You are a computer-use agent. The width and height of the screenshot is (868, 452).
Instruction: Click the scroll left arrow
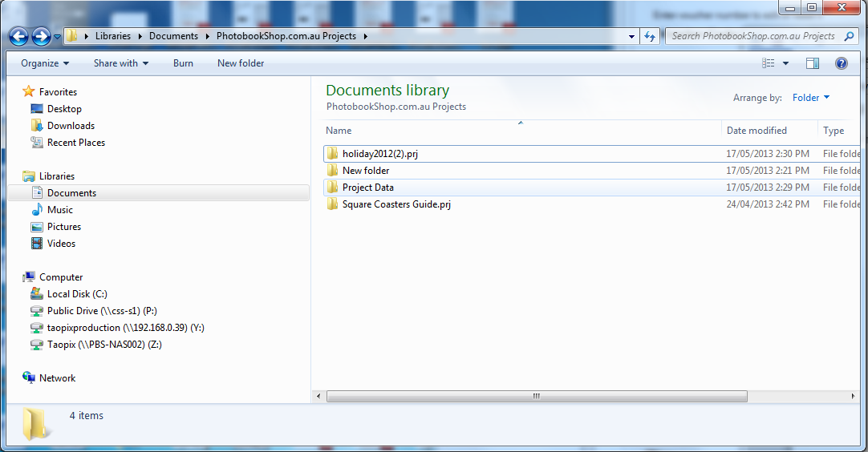318,396
